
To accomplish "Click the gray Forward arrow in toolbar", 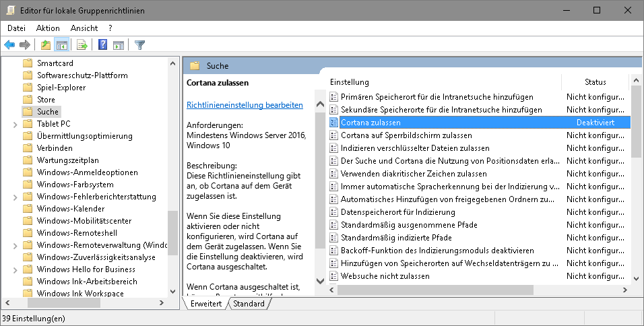I will click(25, 45).
